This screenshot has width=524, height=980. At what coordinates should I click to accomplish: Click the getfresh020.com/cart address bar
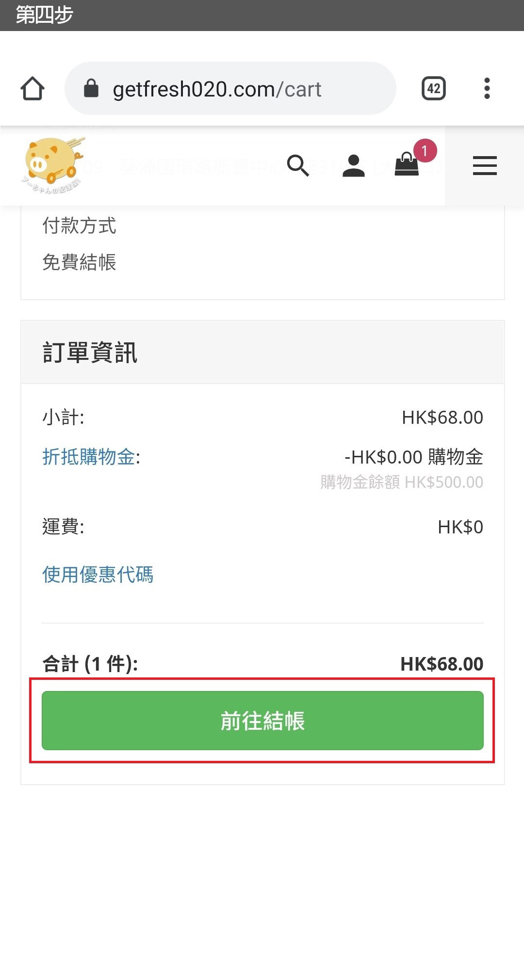pyautogui.click(x=217, y=89)
